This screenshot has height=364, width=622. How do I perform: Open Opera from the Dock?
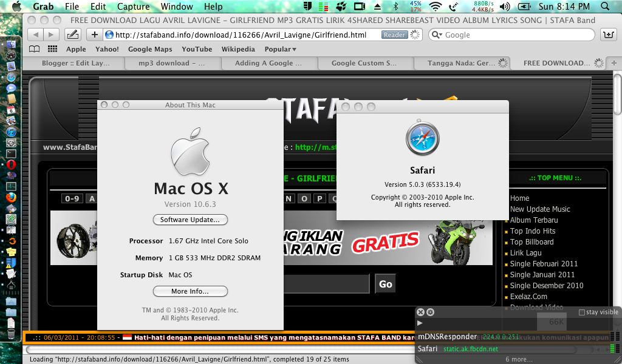click(x=11, y=164)
